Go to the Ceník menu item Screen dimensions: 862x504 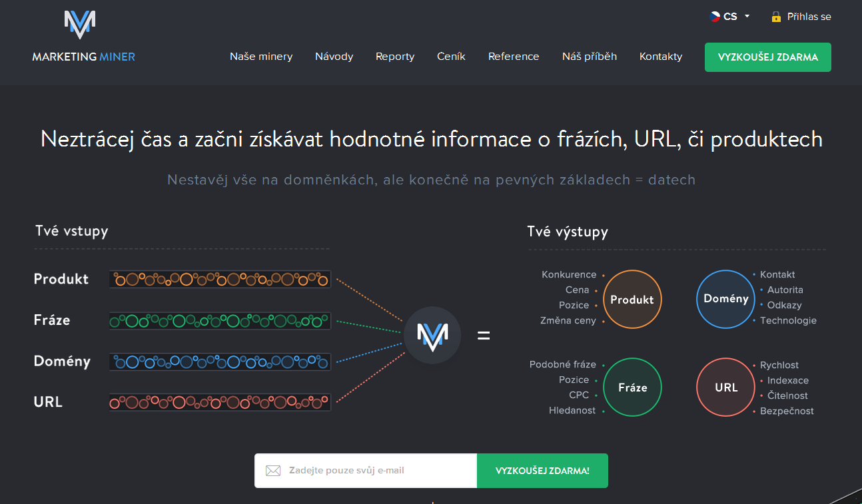pyautogui.click(x=451, y=57)
